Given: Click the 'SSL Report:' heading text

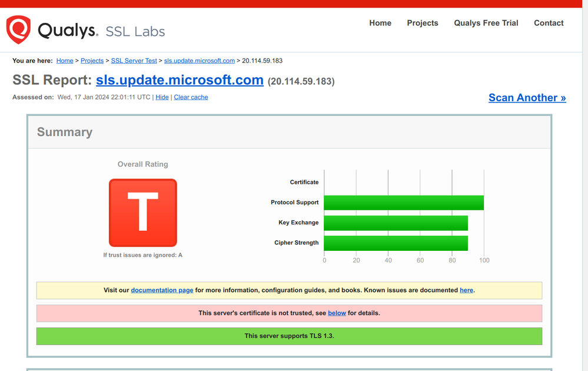Looking at the screenshot, I should (x=52, y=80).
